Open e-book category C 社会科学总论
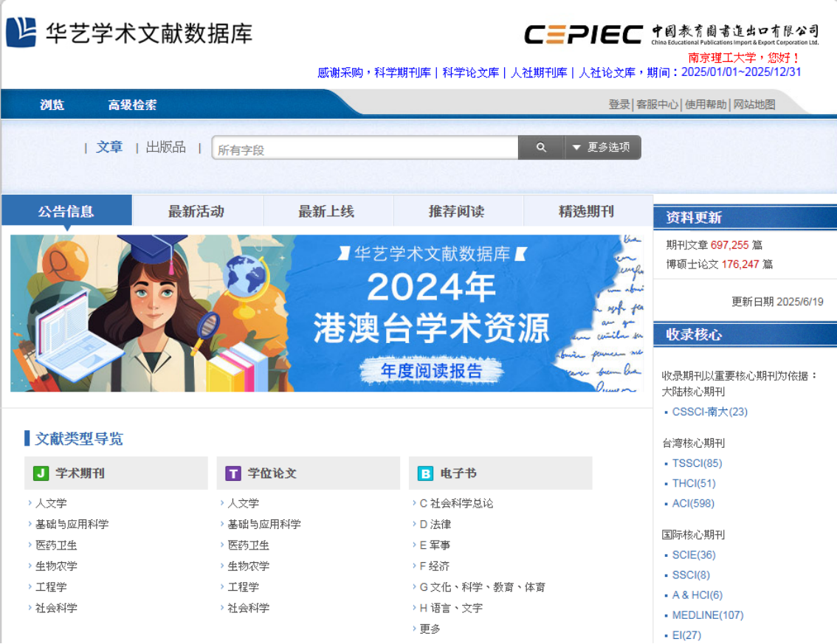This screenshot has height=644, width=837. (x=456, y=503)
